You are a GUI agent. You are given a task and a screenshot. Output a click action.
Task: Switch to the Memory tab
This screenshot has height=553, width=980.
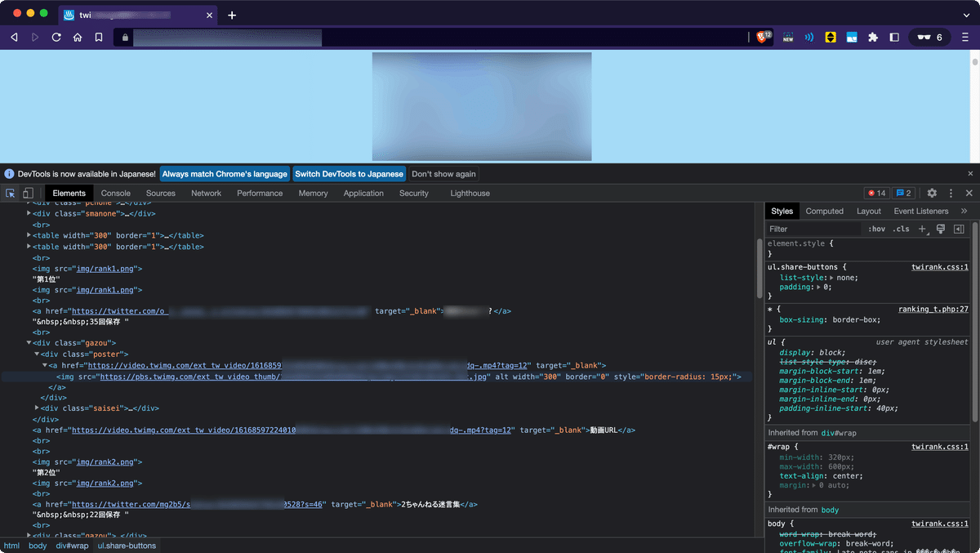314,194
